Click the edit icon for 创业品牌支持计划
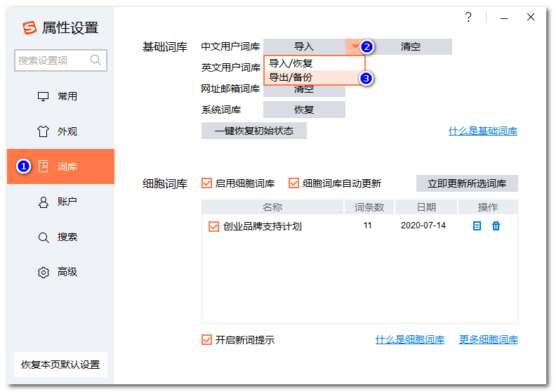Screen dimensions: 554x392 [x=477, y=226]
